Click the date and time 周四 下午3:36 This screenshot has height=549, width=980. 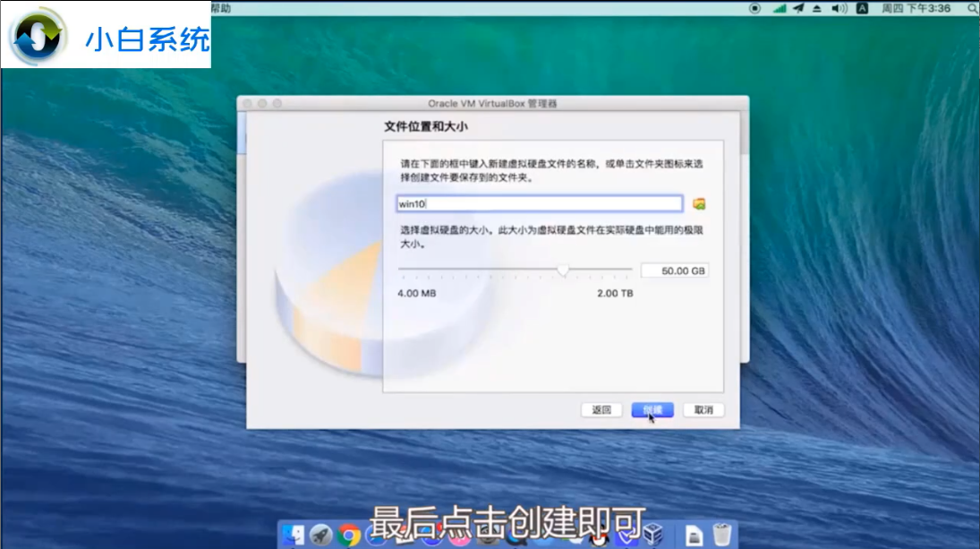pyautogui.click(x=904, y=8)
